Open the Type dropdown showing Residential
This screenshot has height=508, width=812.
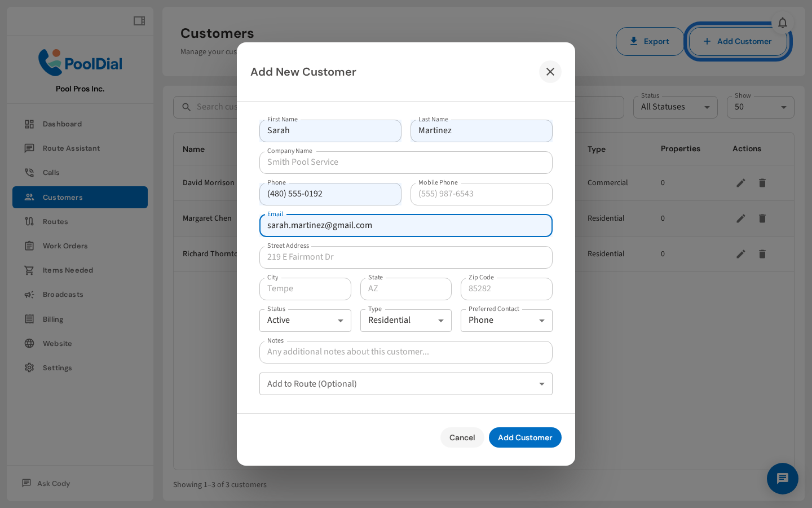(x=405, y=320)
